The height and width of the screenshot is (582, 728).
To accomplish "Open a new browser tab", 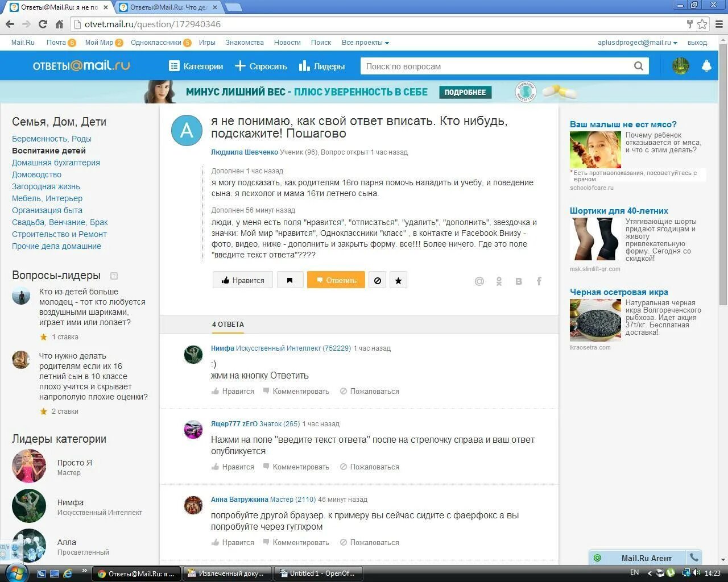I will 234,7.
